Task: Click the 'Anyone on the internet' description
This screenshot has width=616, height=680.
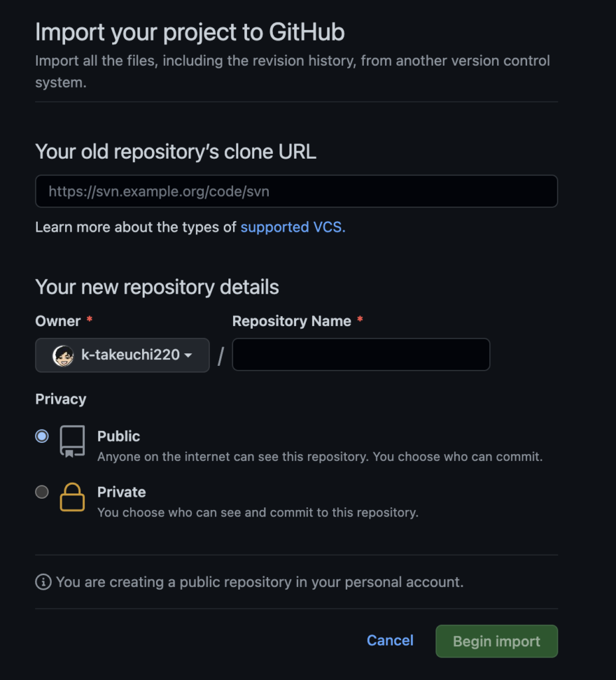Action: click(320, 457)
